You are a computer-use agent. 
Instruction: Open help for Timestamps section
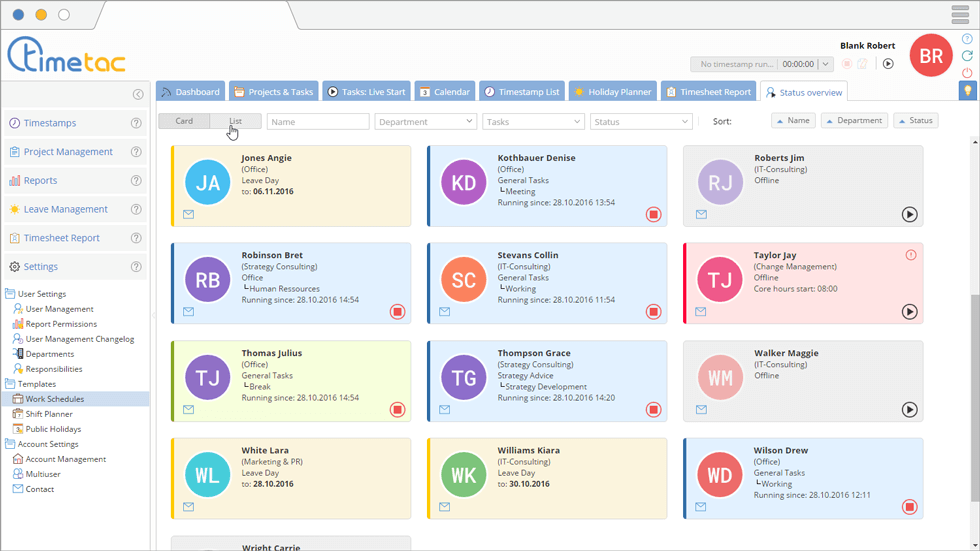tap(136, 123)
